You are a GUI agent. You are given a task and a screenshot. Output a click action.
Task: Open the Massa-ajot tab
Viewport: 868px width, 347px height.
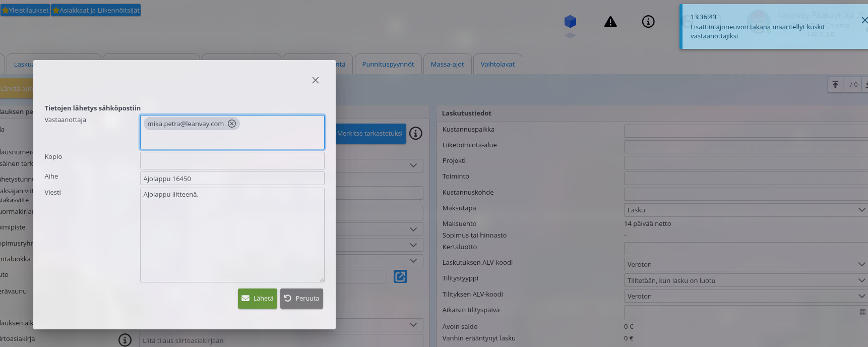pyautogui.click(x=447, y=64)
